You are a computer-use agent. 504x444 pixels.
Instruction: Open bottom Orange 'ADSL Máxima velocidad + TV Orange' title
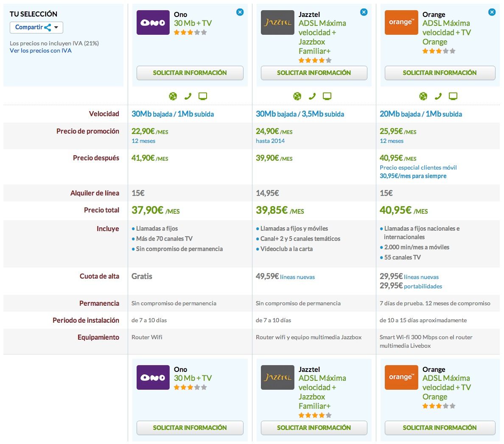click(x=447, y=388)
